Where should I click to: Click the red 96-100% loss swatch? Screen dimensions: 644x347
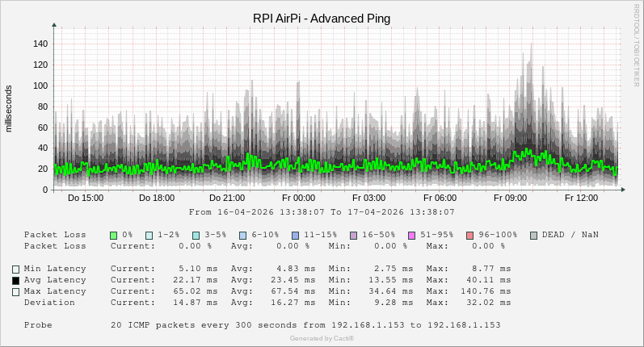click(469, 235)
